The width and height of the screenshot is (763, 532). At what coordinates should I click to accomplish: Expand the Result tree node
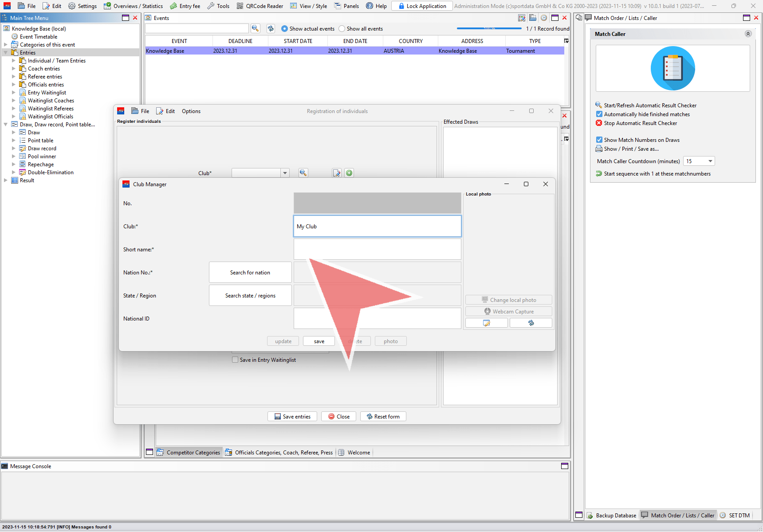click(x=5, y=180)
